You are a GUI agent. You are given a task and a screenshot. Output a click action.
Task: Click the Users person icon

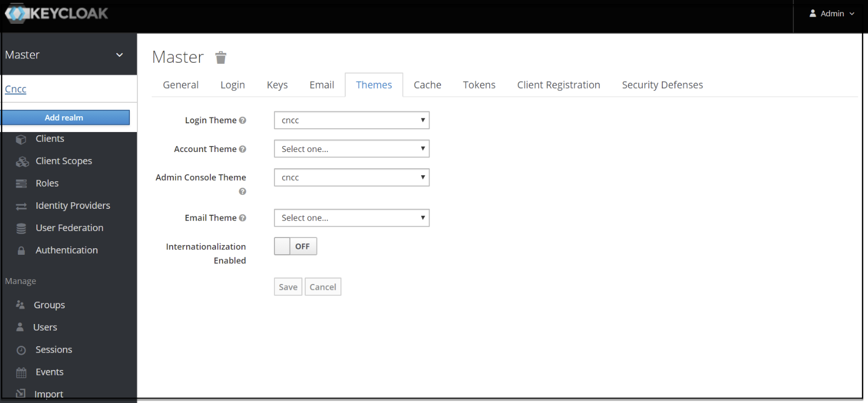click(20, 327)
